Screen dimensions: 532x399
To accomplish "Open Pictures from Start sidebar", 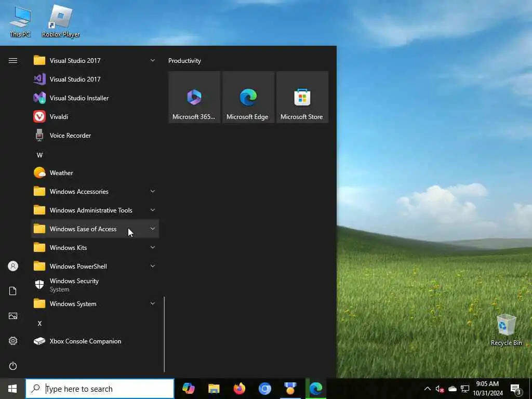I will 13,316.
